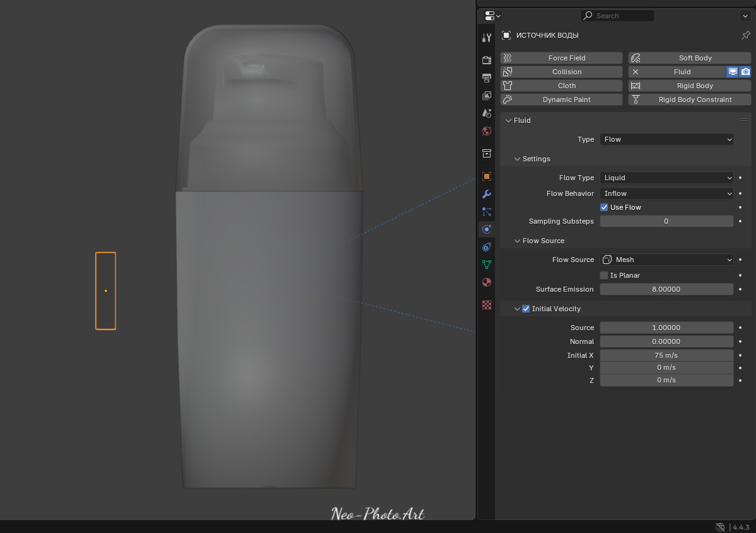Add Cloth physics
Image resolution: width=756 pixels, height=533 pixels.
coord(561,86)
